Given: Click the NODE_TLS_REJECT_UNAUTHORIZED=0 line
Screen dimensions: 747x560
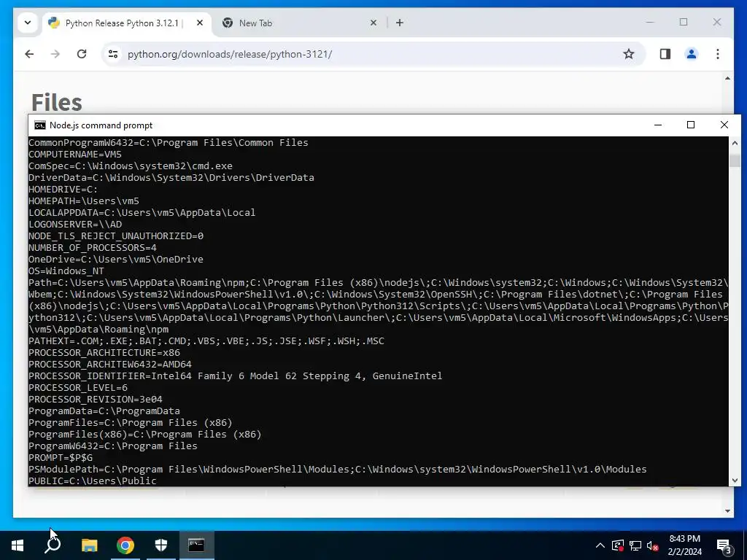Looking at the screenshot, I should tap(116, 236).
